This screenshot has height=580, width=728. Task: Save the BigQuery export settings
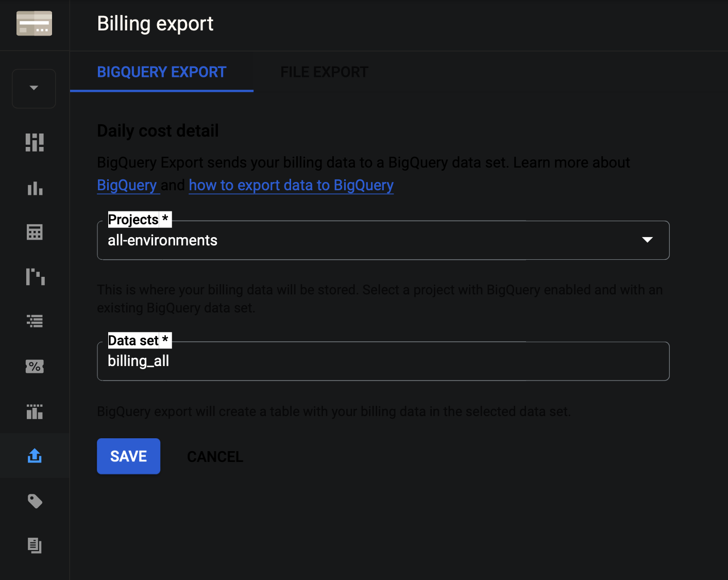click(128, 456)
